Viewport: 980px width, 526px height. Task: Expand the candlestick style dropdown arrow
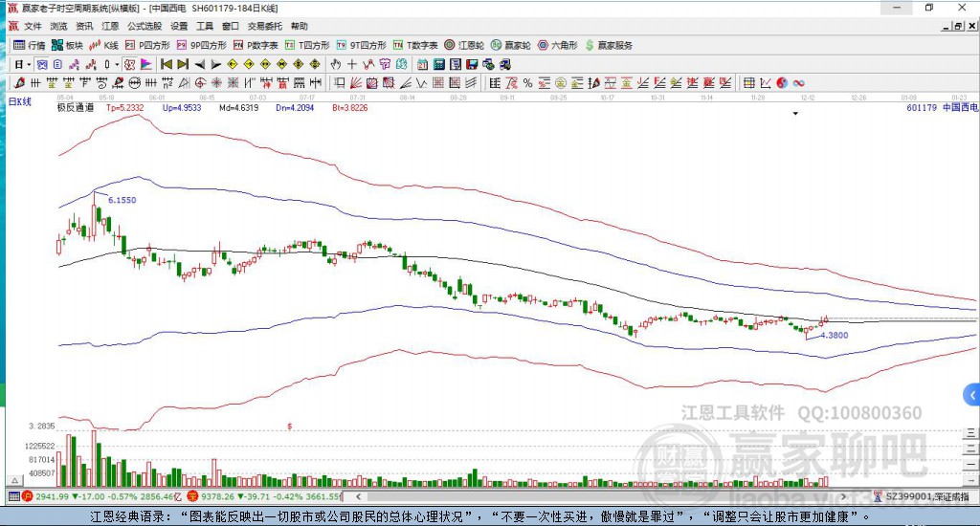point(117,64)
